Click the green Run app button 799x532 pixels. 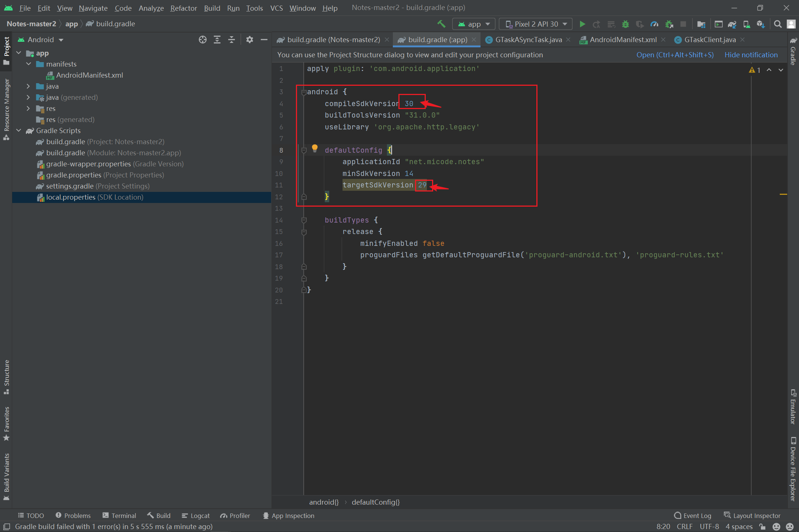(582, 24)
